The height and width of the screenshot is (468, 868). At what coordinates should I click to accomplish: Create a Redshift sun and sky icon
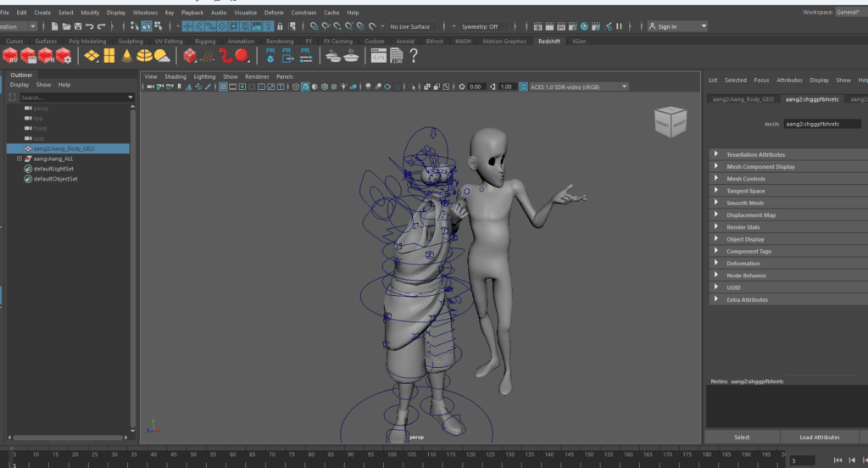tap(162, 56)
